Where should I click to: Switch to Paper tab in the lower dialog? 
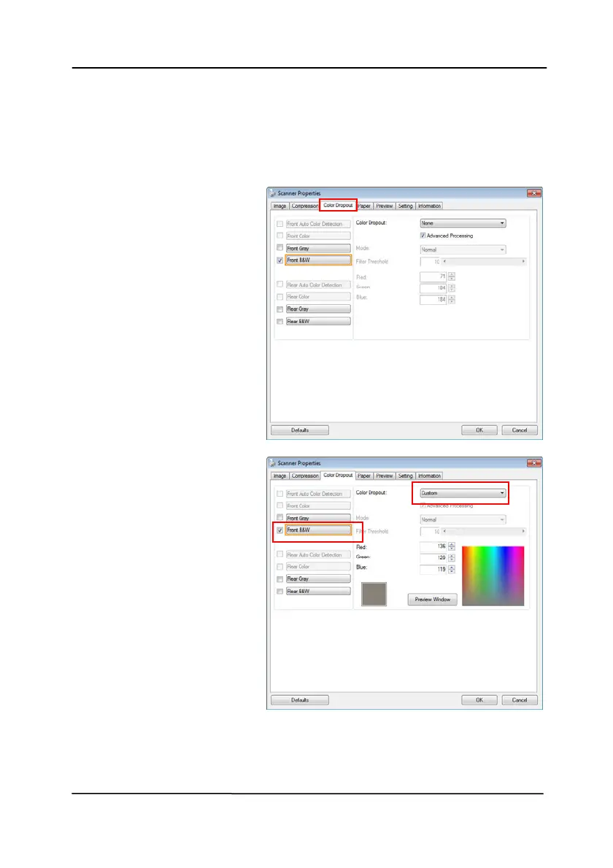[364, 476]
